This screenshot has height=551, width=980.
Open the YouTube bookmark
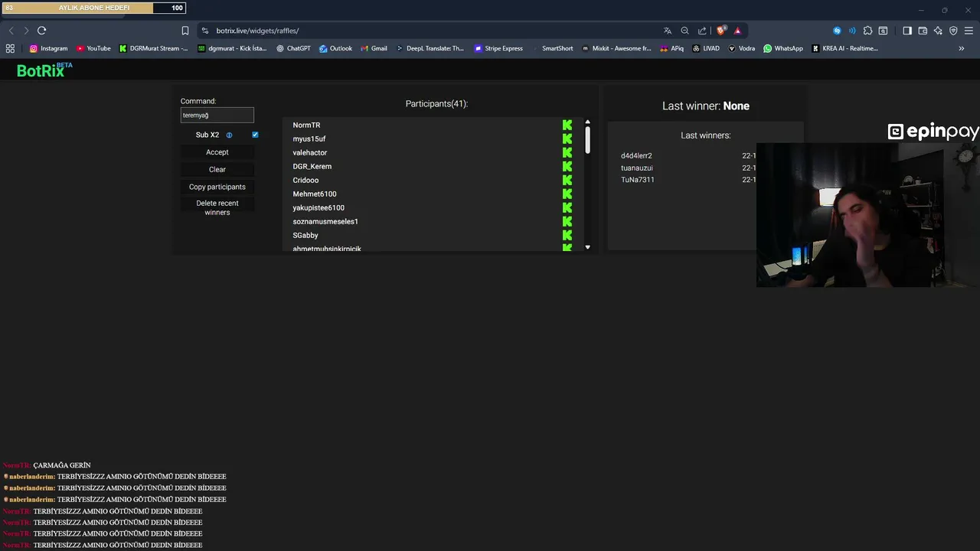tap(93, 48)
